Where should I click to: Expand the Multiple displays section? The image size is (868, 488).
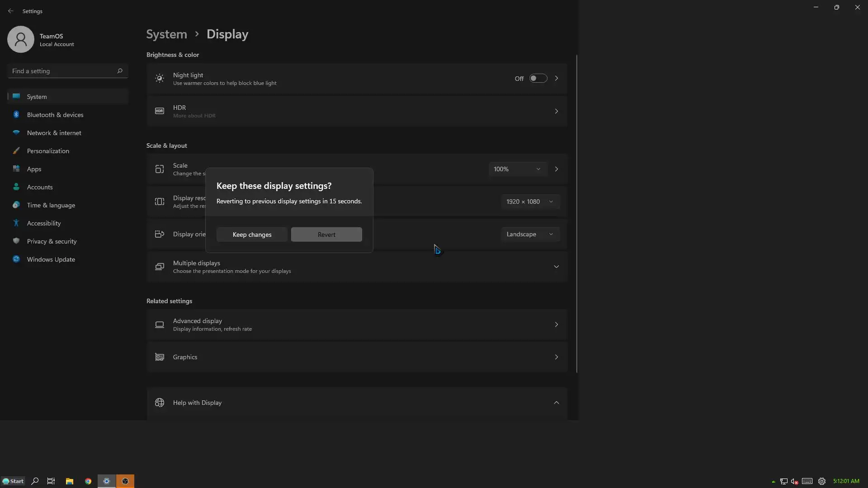(x=556, y=267)
